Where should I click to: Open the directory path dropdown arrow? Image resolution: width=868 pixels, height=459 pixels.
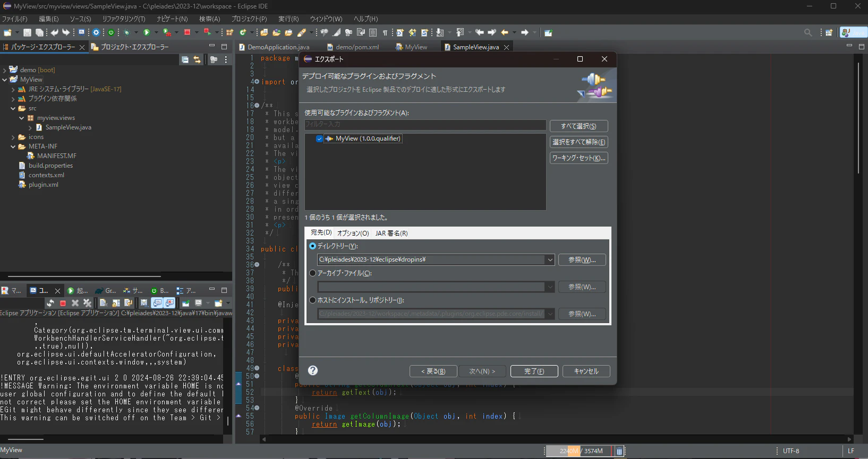tap(550, 259)
